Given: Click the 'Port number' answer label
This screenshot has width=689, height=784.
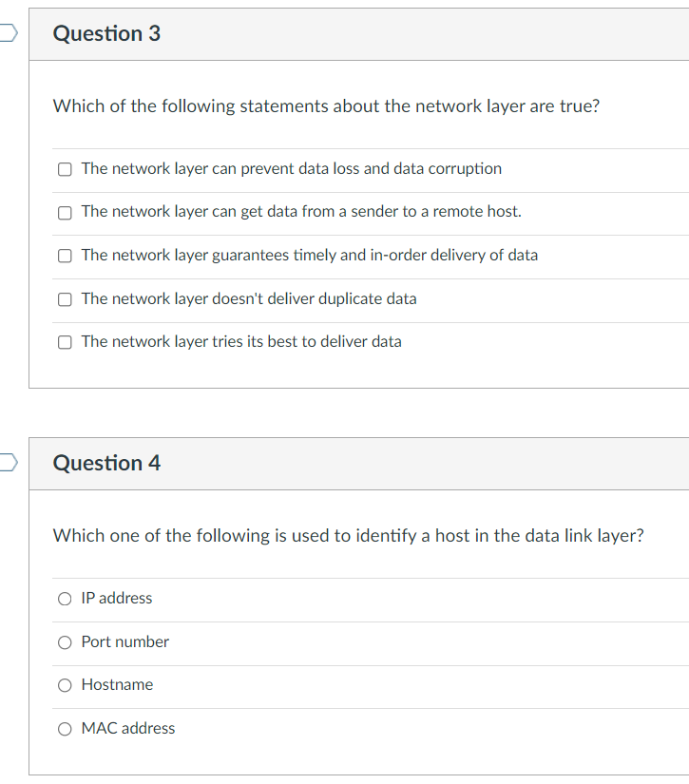Looking at the screenshot, I should pos(125,641).
